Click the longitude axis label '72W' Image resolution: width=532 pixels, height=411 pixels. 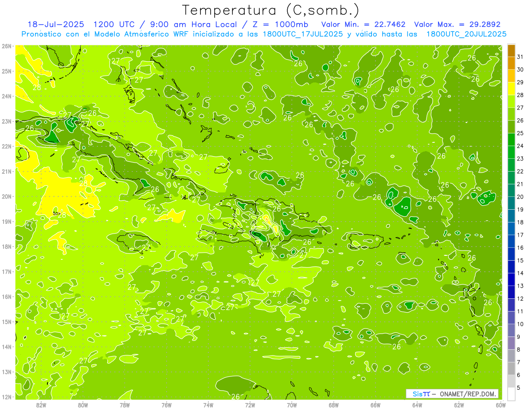[250, 405]
